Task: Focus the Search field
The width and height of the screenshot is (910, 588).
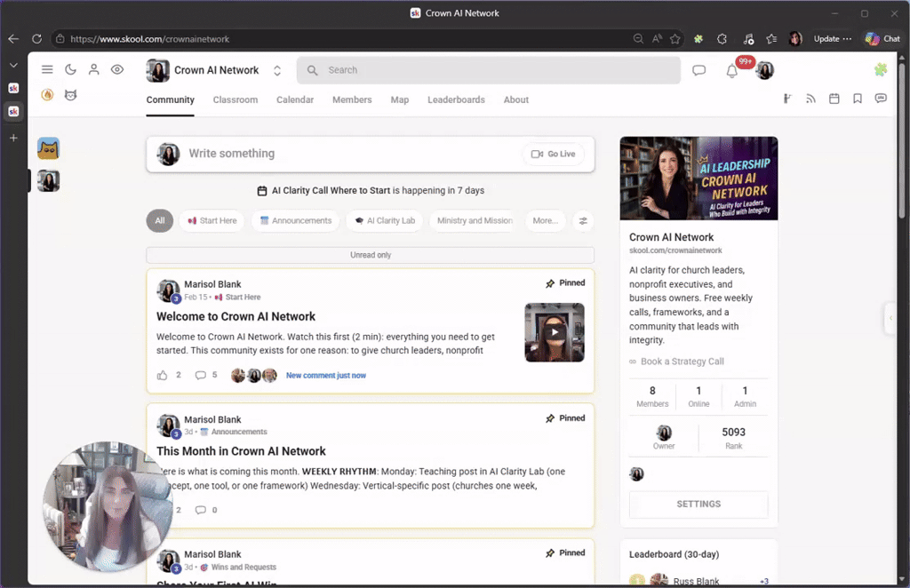Action: click(x=488, y=70)
